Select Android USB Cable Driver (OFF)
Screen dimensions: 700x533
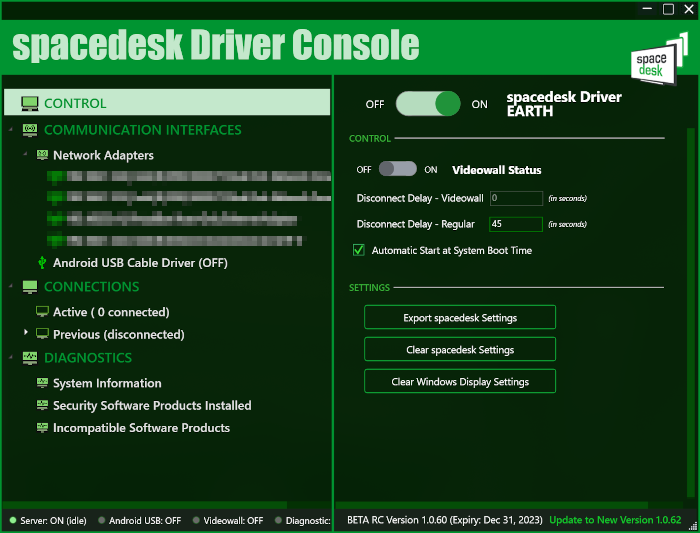click(140, 262)
